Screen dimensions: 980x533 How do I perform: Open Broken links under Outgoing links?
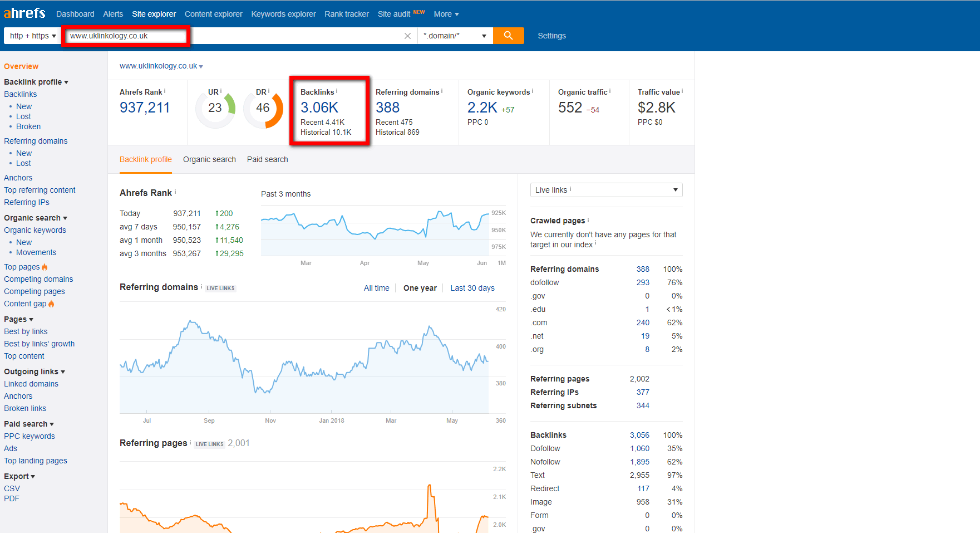(25, 408)
